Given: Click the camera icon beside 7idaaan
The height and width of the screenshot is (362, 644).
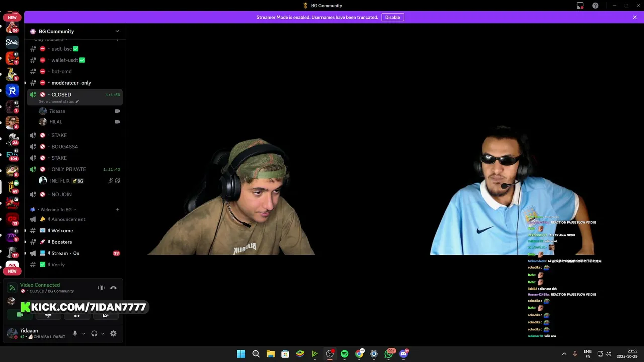Looking at the screenshot, I should (117, 111).
